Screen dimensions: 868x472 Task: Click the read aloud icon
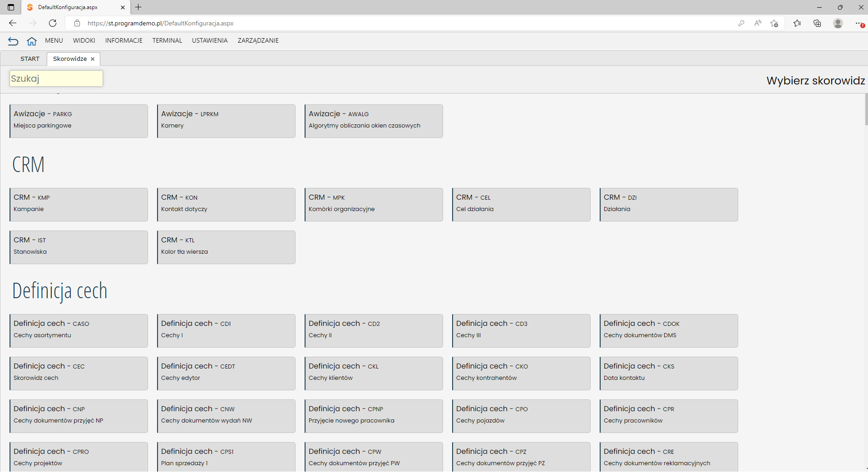[758, 23]
